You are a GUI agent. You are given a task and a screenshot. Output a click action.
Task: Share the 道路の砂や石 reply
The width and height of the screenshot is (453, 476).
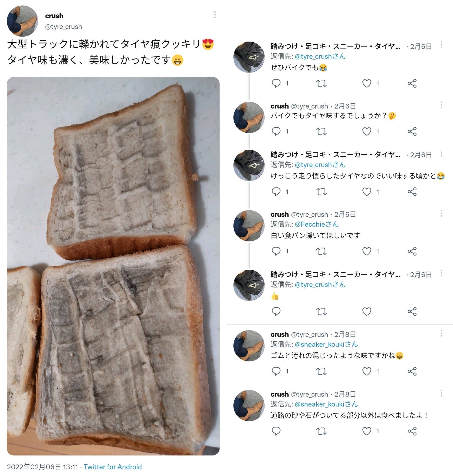coord(412,431)
